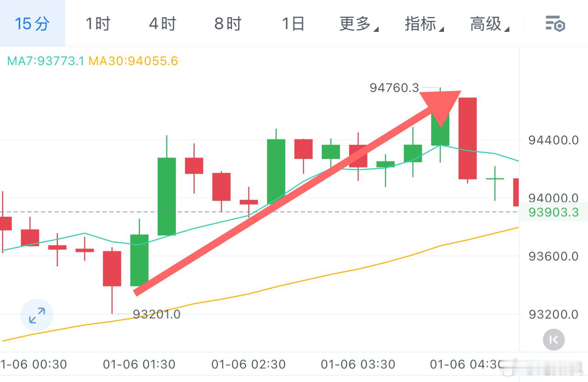
Task: Open the chart settings icon
Action: click(x=555, y=24)
